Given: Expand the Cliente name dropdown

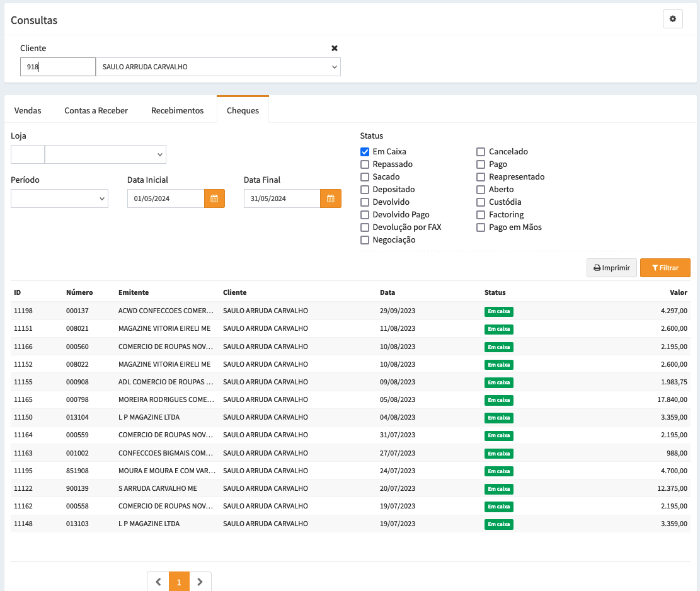Looking at the screenshot, I should point(218,67).
